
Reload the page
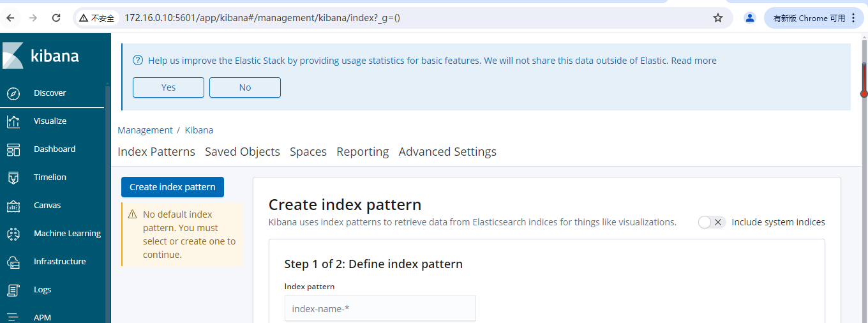click(56, 18)
